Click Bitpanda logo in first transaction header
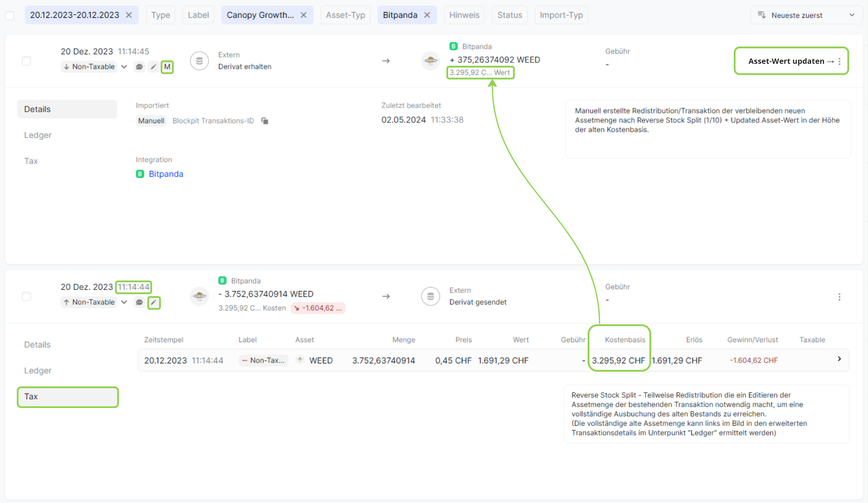Viewport: 868px width, 503px height. pos(454,46)
